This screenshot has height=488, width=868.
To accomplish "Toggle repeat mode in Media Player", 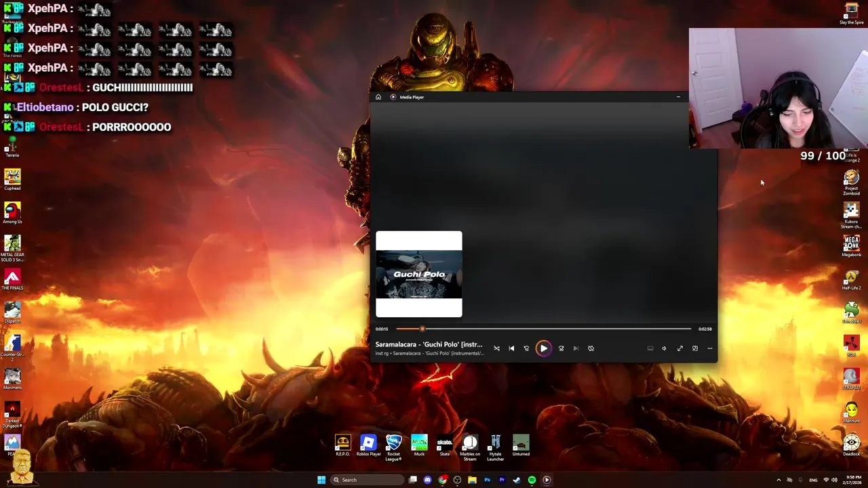I will [591, 348].
